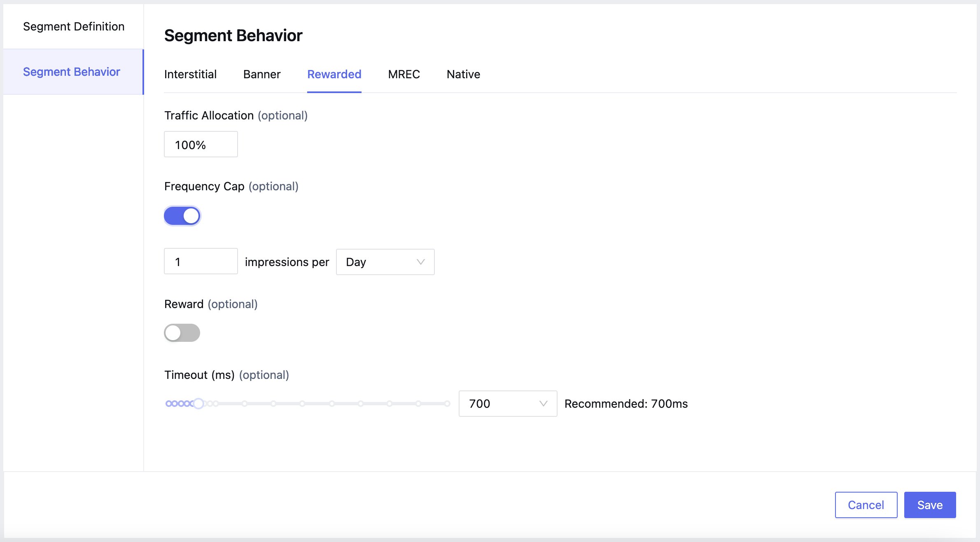
Task: Click the Cancel button
Action: [x=866, y=505]
